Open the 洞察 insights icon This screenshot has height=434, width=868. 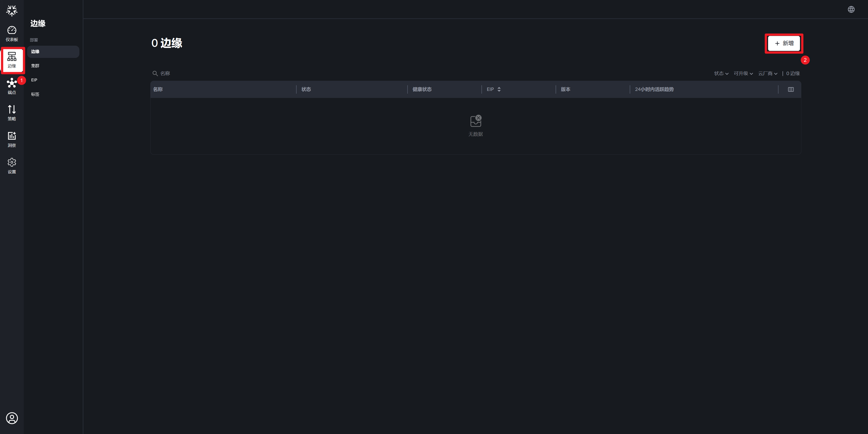pos(12,139)
